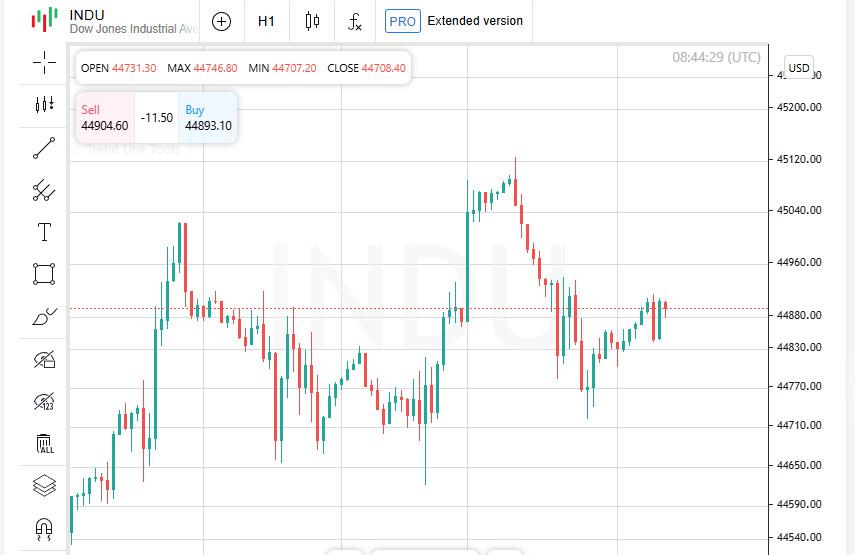Image resolution: width=855 pixels, height=555 pixels.
Task: Click the 44650.00 price axis label
Action: point(799,465)
